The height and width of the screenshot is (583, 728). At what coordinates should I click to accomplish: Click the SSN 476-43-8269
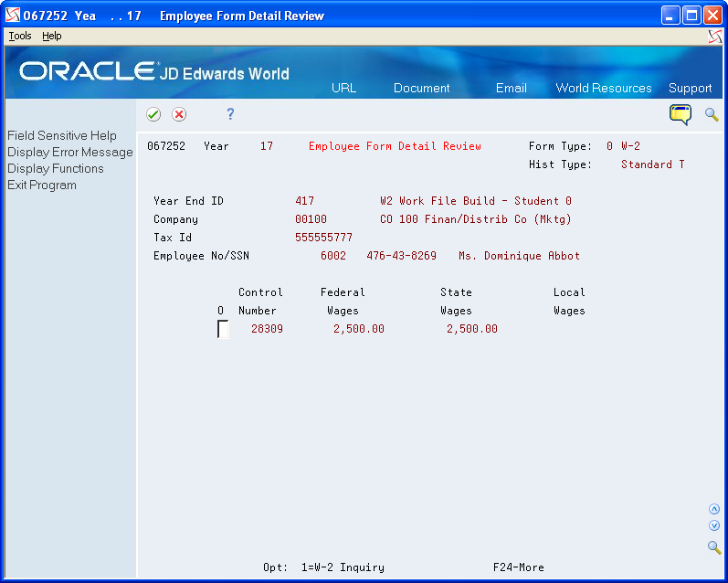point(401,256)
